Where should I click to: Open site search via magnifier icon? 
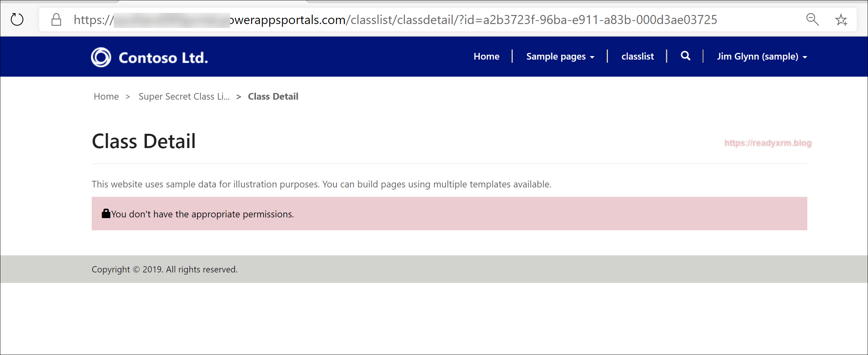[x=685, y=56]
